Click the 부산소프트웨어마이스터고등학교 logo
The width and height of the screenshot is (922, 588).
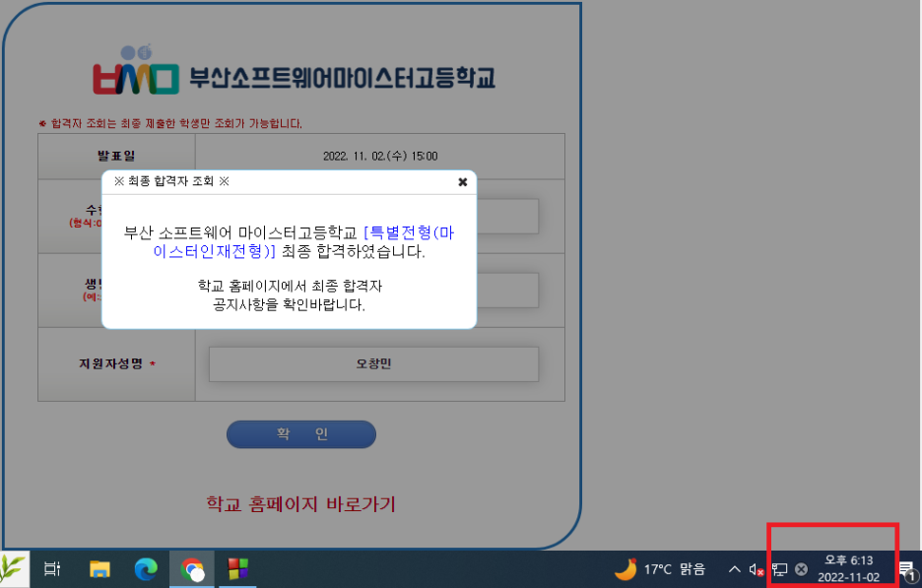click(294, 71)
